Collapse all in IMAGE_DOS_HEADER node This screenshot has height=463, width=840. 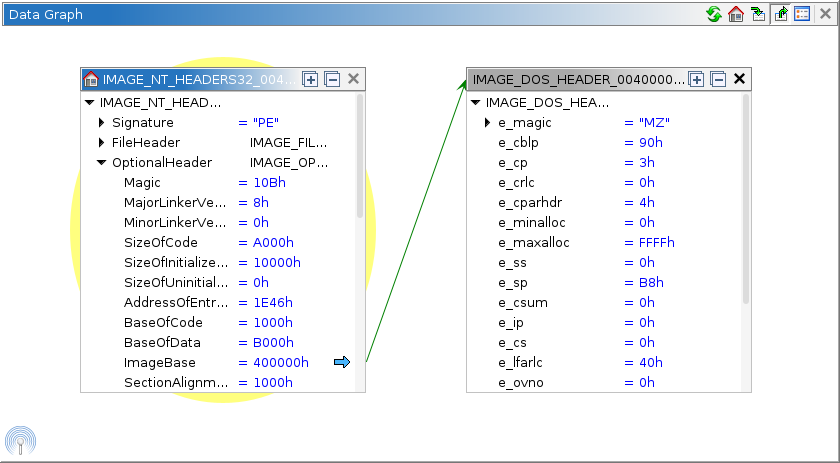coord(718,79)
